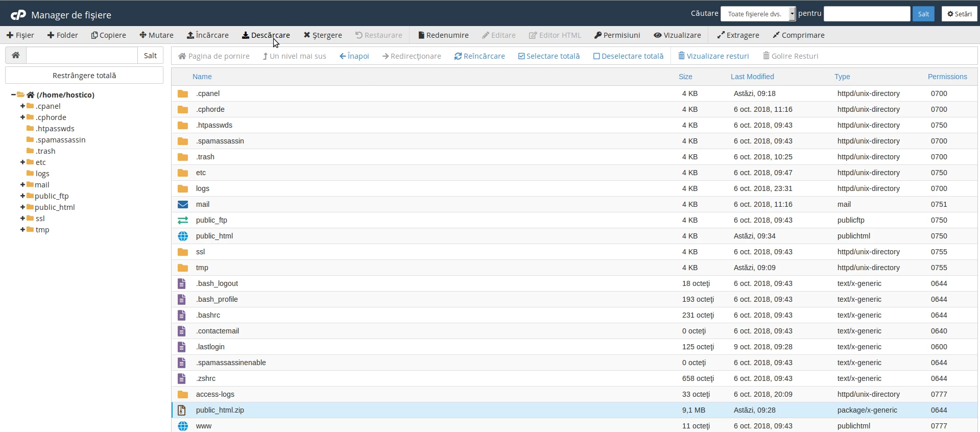Open the 'Toate fișierele dvs.' search dropdown
Image resolution: width=980 pixels, height=432 pixels.
point(758,14)
